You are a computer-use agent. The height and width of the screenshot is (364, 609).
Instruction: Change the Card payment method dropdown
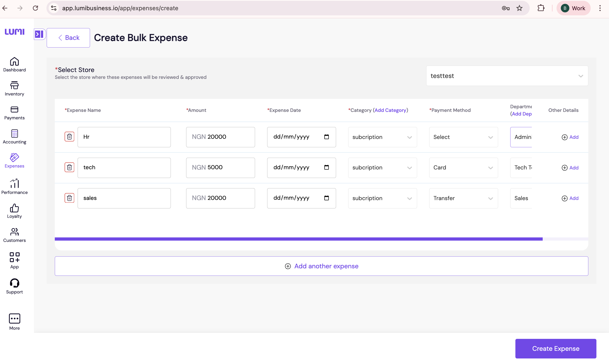click(463, 168)
